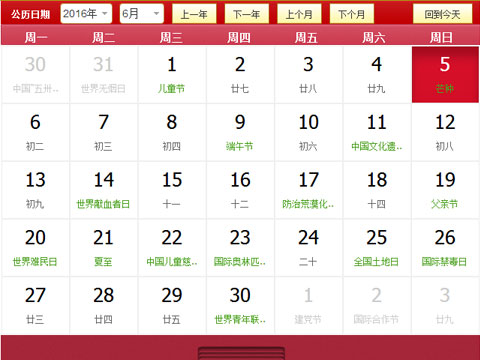The image size is (480, 360).
Task: Select June 15 十一 cell
Action: (x=172, y=190)
